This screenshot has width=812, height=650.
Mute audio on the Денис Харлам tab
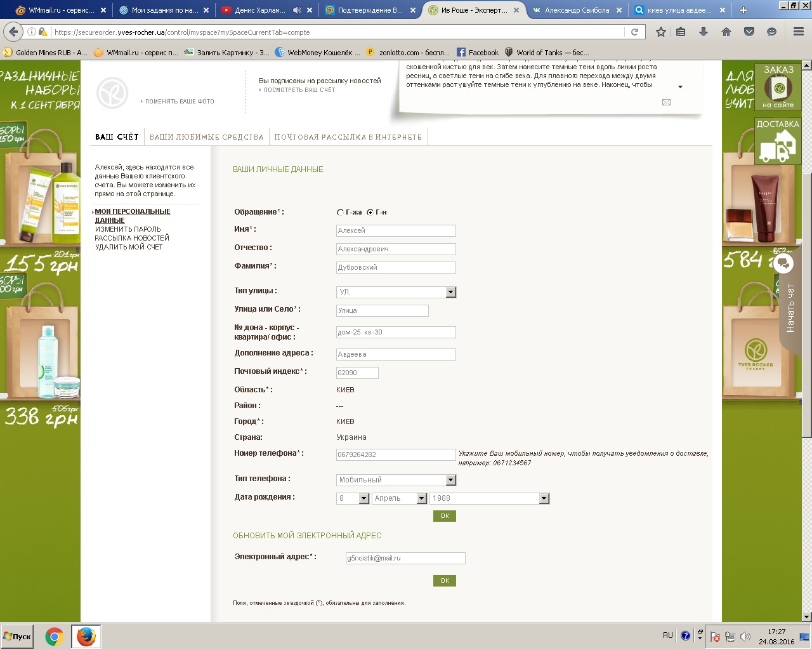click(297, 10)
